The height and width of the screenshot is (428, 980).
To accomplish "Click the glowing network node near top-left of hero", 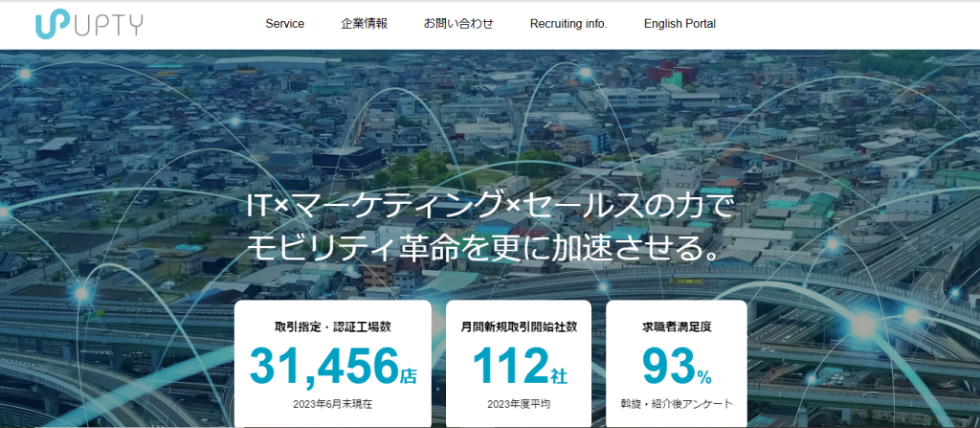I will [25, 74].
